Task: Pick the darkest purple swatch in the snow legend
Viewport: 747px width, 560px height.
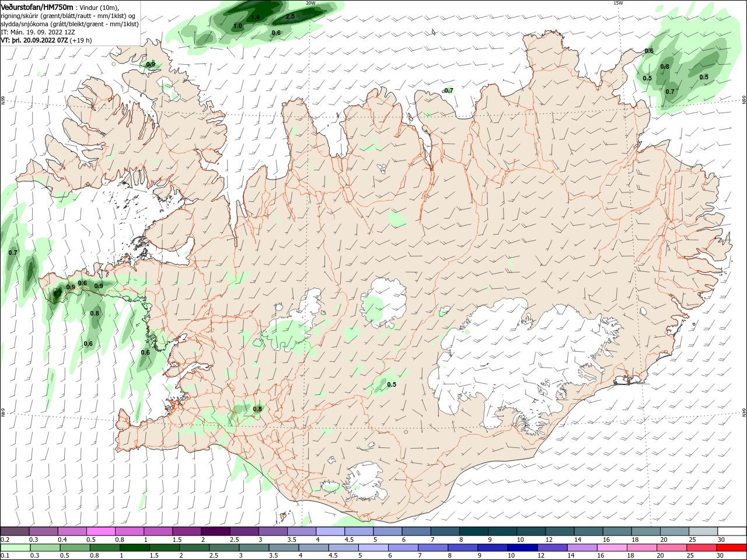Action: click(x=215, y=531)
